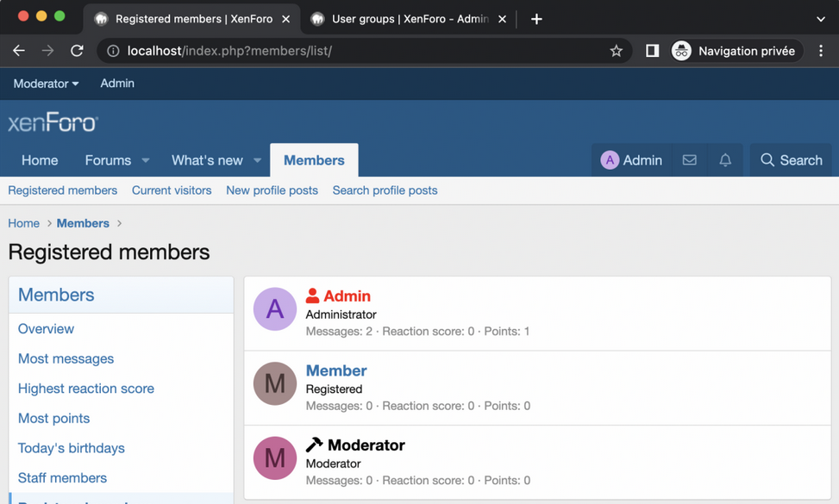Reload the page
This screenshot has height=504, width=839.
[x=77, y=51]
